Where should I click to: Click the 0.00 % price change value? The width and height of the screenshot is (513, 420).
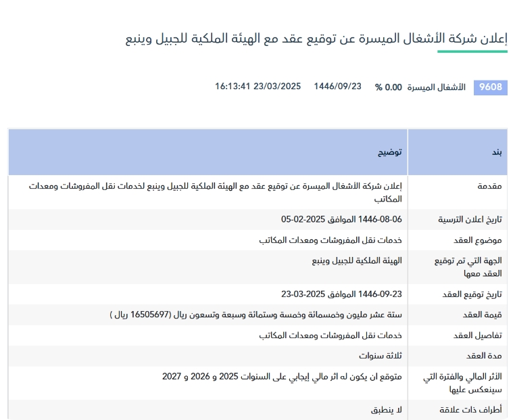point(388,87)
